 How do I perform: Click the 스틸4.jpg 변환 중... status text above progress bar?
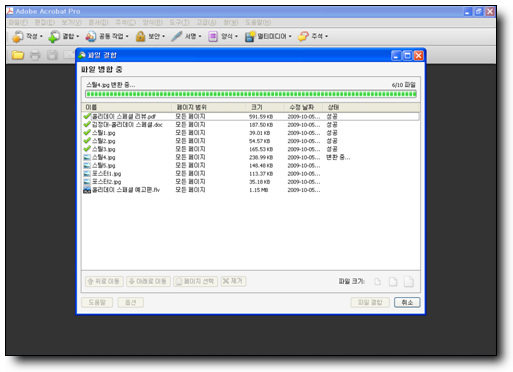[x=111, y=85]
